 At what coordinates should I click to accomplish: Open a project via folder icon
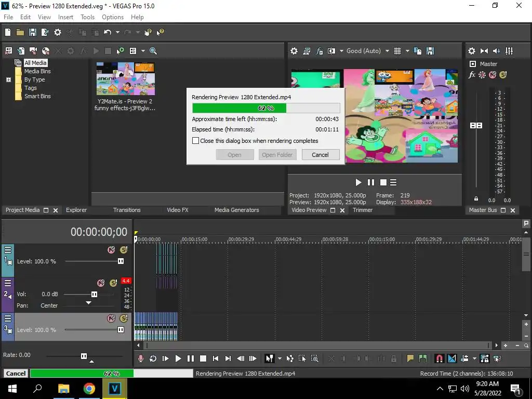[20, 32]
